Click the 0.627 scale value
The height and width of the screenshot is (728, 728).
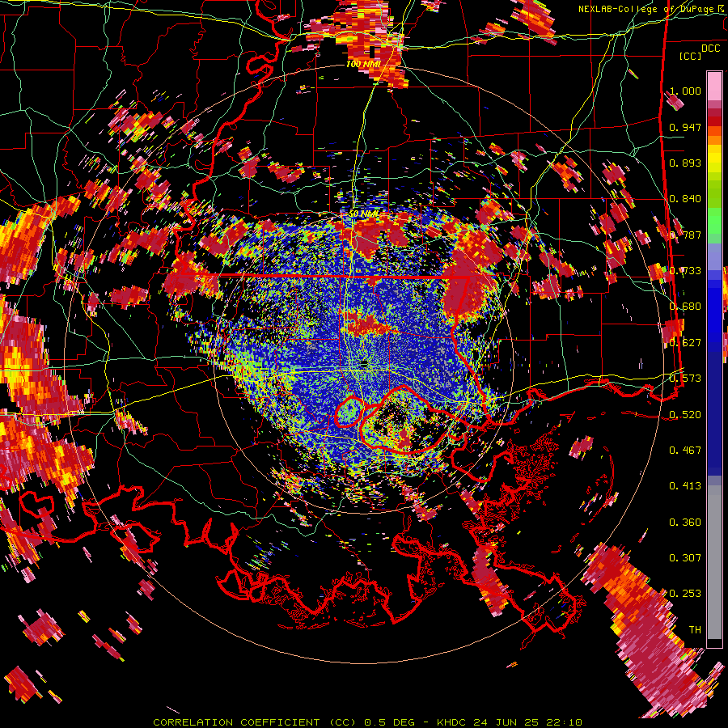(x=685, y=343)
